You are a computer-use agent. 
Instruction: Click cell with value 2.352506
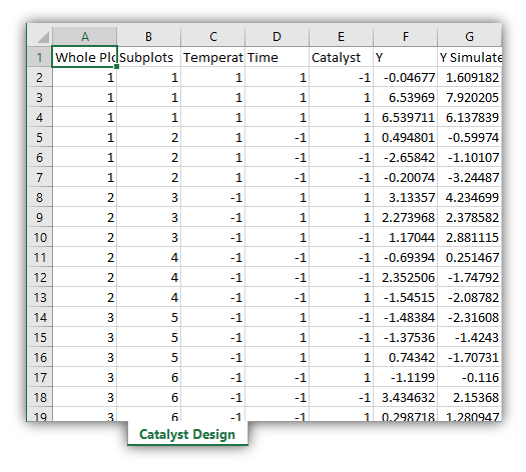[x=405, y=278]
